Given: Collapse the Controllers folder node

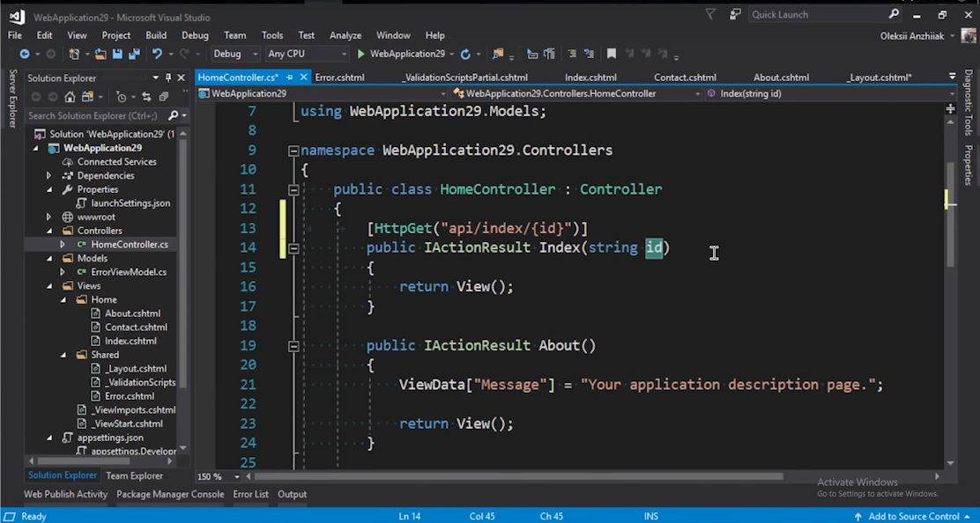Looking at the screenshot, I should tap(49, 231).
